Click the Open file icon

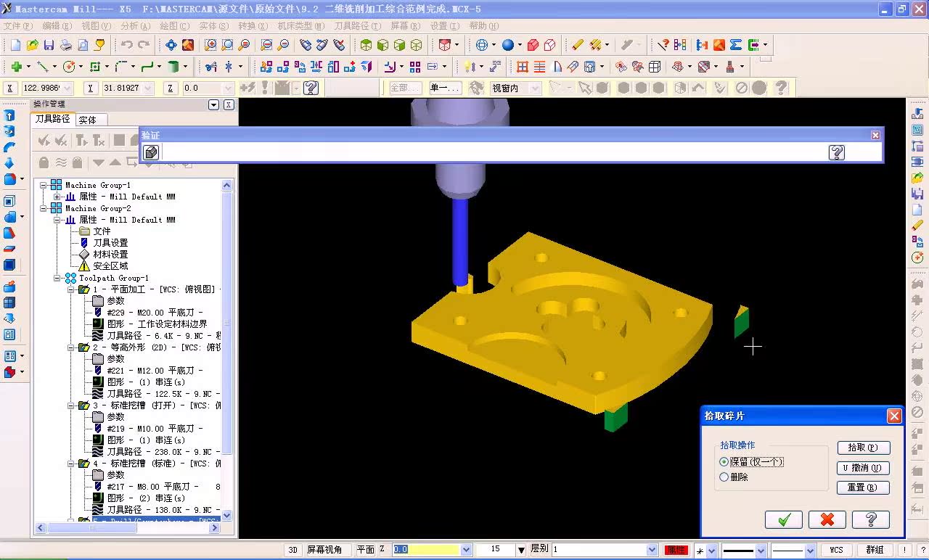click(x=33, y=45)
